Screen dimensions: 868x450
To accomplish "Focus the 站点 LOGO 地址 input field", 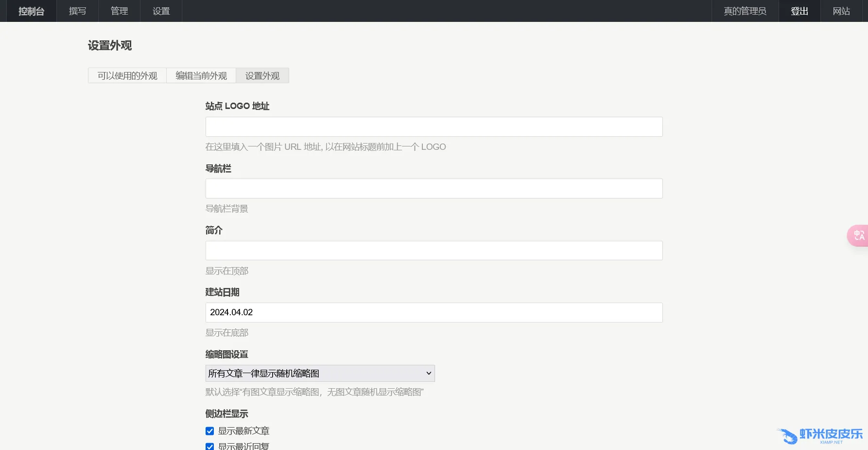I will (434, 127).
